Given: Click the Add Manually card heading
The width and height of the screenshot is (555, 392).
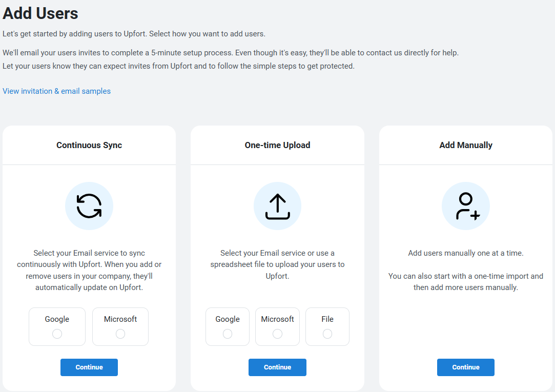Looking at the screenshot, I should click(x=466, y=145).
